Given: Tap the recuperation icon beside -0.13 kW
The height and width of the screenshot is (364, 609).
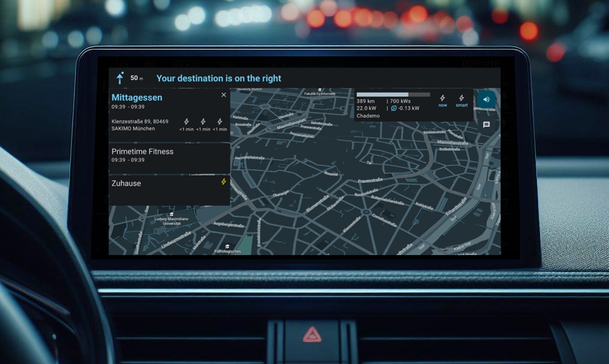Looking at the screenshot, I should coord(394,108).
